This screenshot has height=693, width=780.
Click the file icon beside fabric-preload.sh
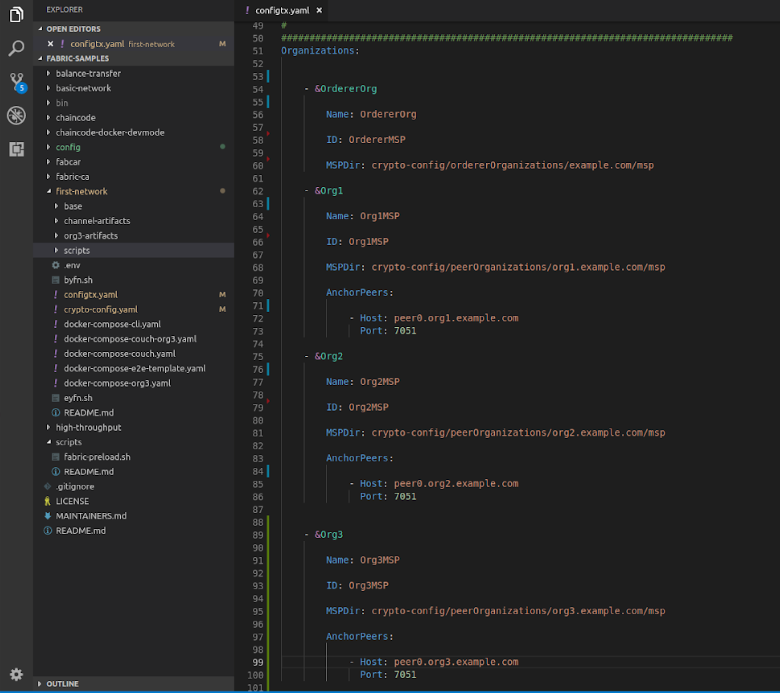click(56, 457)
